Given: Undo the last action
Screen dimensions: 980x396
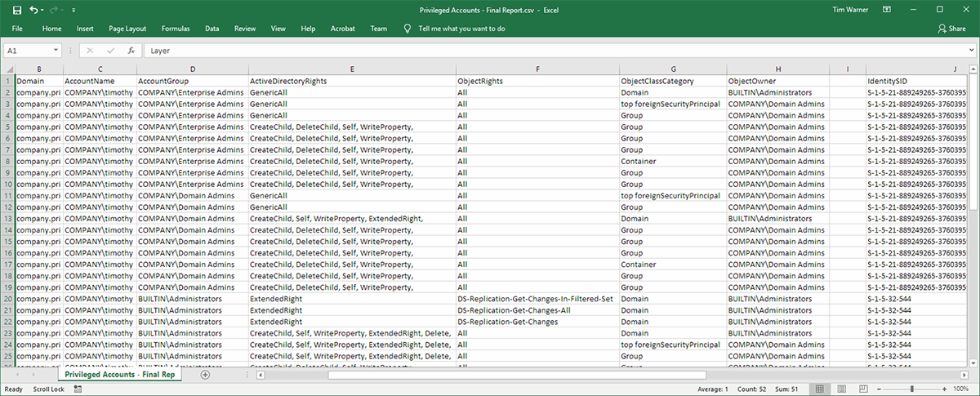Looking at the screenshot, I should click(x=33, y=10).
